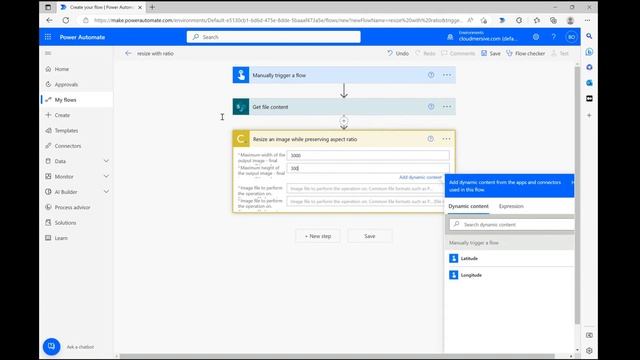Expand the AI Builder section chevron
The height and width of the screenshot is (360, 640).
pos(106,192)
